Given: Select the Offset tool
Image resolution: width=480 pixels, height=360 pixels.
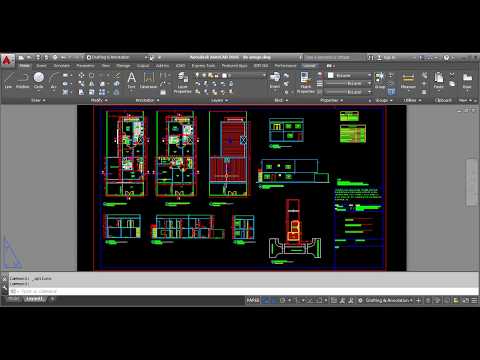Looking at the screenshot, I should [116, 92].
